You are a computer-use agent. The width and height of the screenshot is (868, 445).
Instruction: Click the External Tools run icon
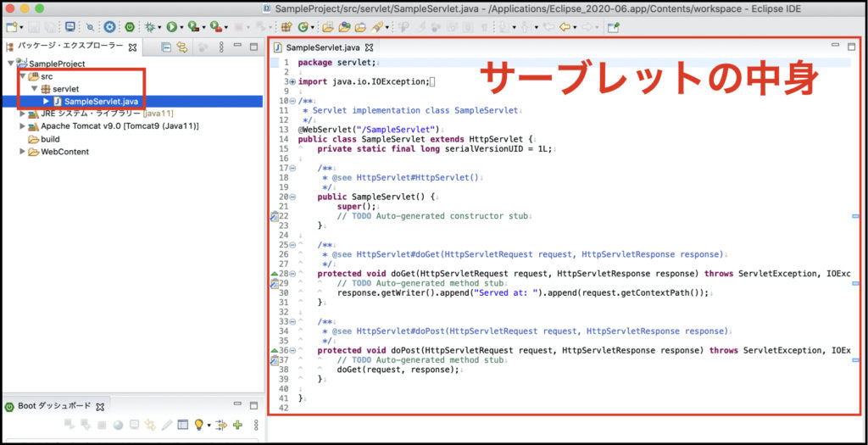(x=215, y=26)
